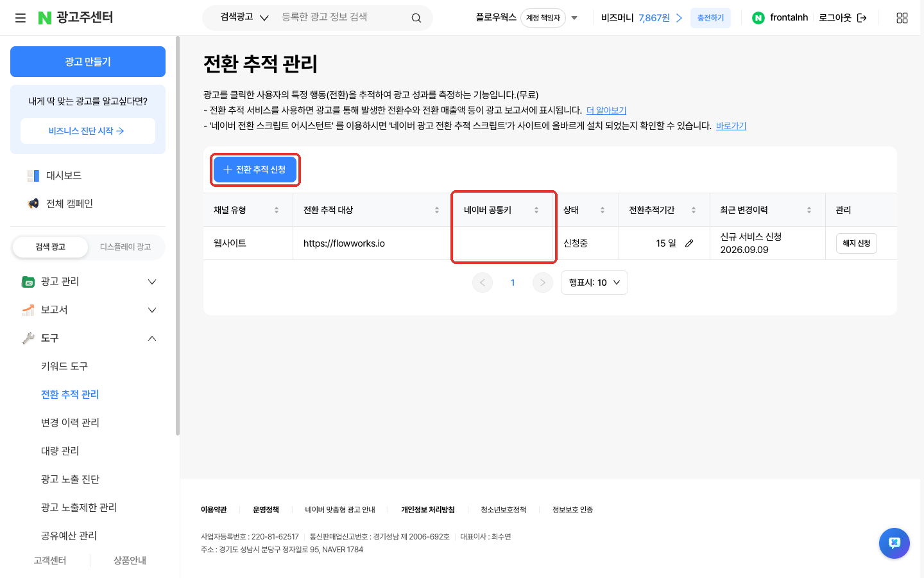Open the apps grid icon
This screenshot has width=924, height=578.
[902, 18]
